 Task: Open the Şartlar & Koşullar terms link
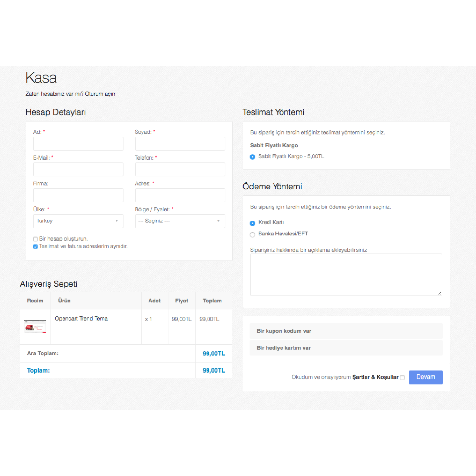(375, 377)
